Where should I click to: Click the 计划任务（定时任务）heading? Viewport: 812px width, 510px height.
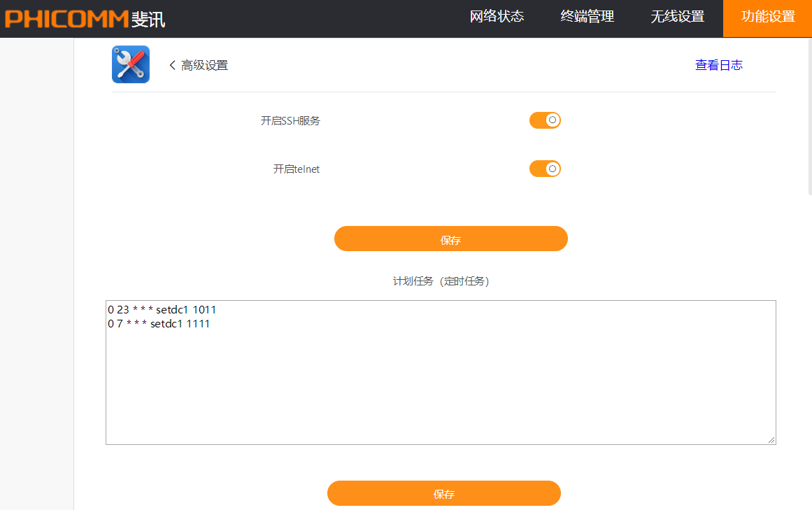click(441, 281)
